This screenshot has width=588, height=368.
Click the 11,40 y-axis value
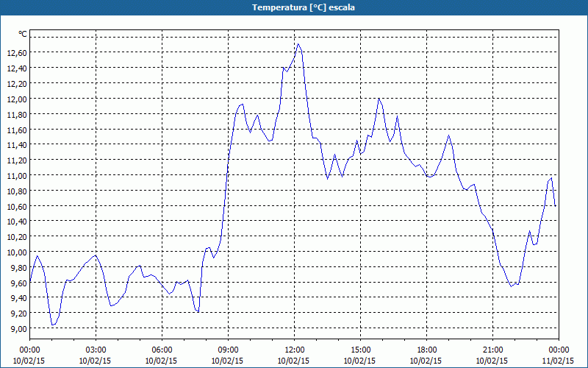tap(17, 144)
